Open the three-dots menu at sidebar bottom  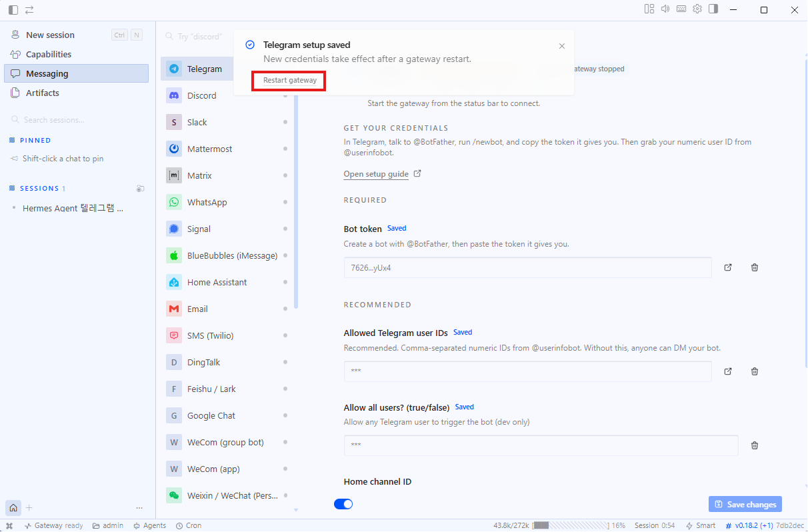(x=139, y=508)
